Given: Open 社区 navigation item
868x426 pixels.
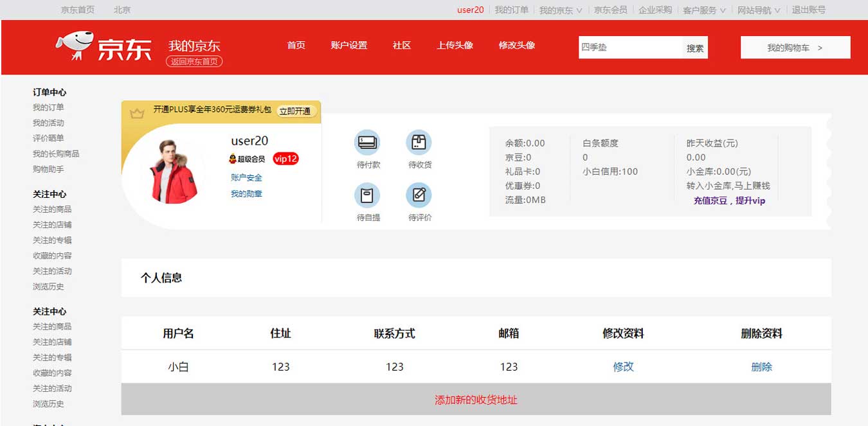Looking at the screenshot, I should pos(402,46).
